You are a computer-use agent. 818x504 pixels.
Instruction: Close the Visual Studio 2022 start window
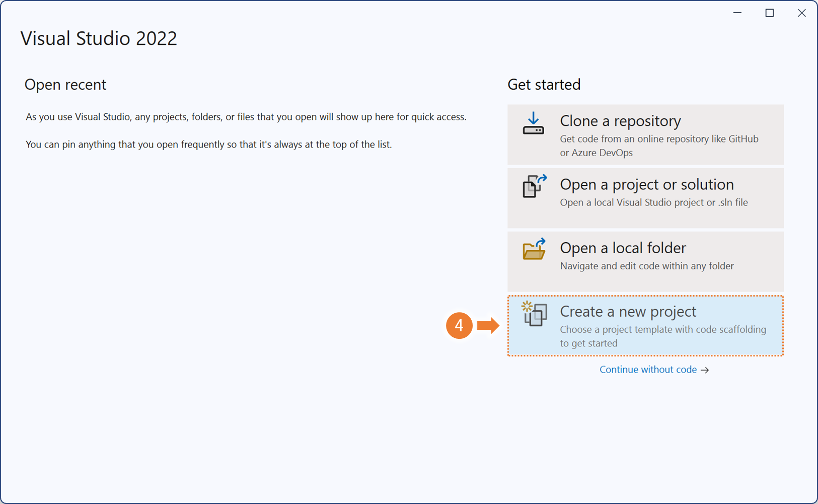point(802,13)
